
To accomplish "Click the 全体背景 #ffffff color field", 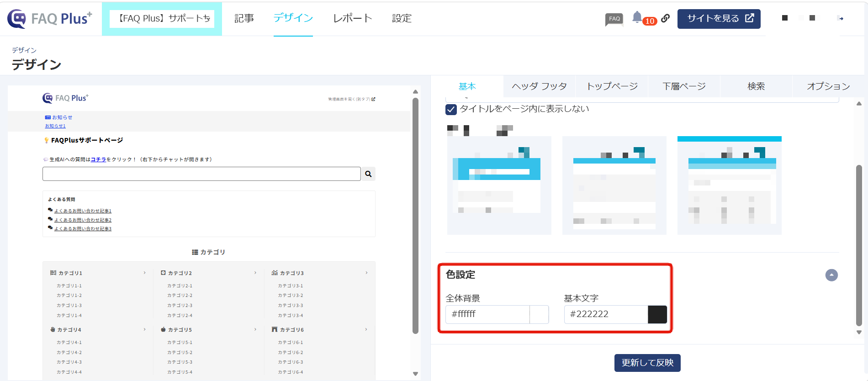I will pos(487,314).
